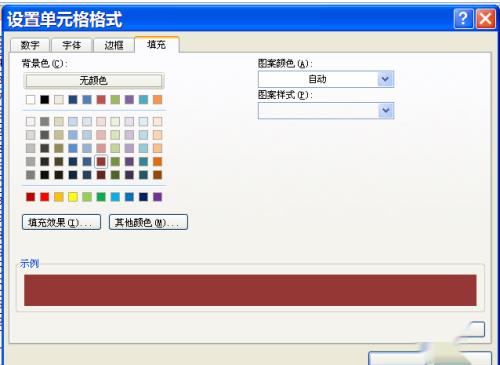Pick aqua swatch in top theme color row
This screenshot has height=365, width=500.
tap(143, 99)
